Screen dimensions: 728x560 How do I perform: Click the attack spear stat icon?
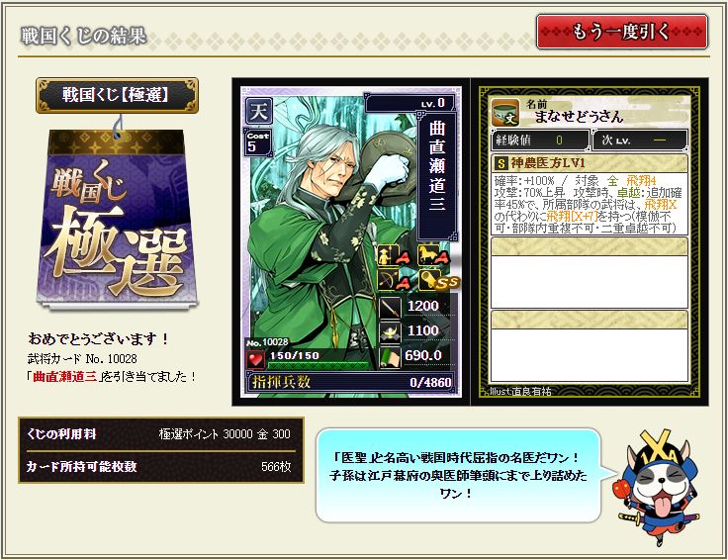click(x=390, y=307)
